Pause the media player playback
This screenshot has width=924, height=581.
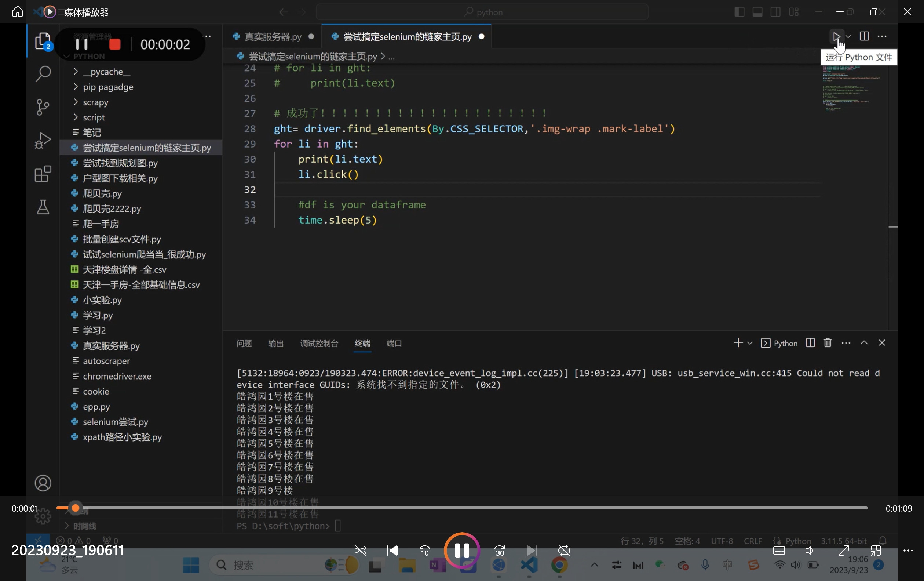point(462,550)
